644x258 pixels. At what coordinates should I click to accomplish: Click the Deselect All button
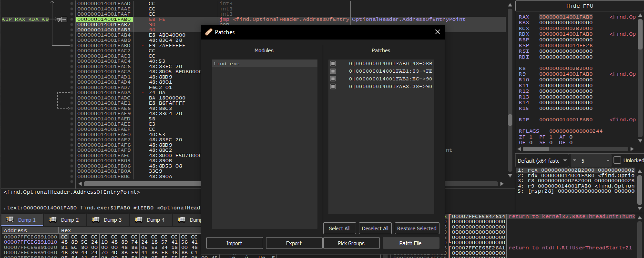click(x=375, y=228)
